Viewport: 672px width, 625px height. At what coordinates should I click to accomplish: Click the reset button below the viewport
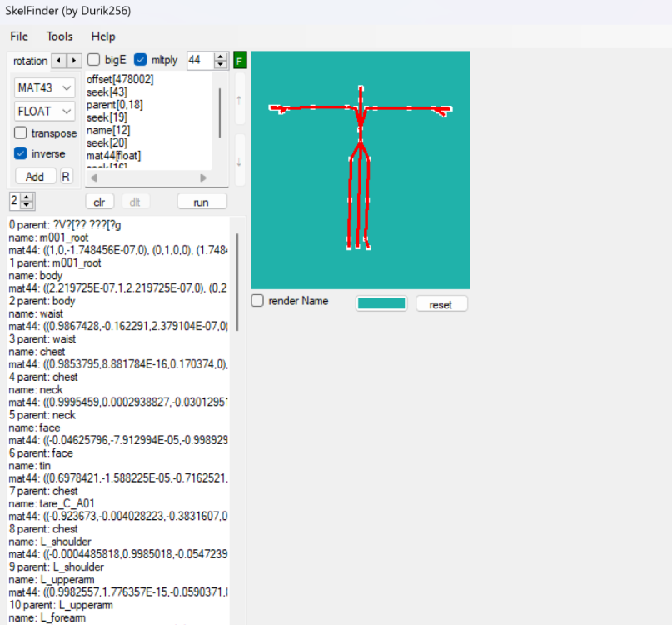click(x=441, y=303)
